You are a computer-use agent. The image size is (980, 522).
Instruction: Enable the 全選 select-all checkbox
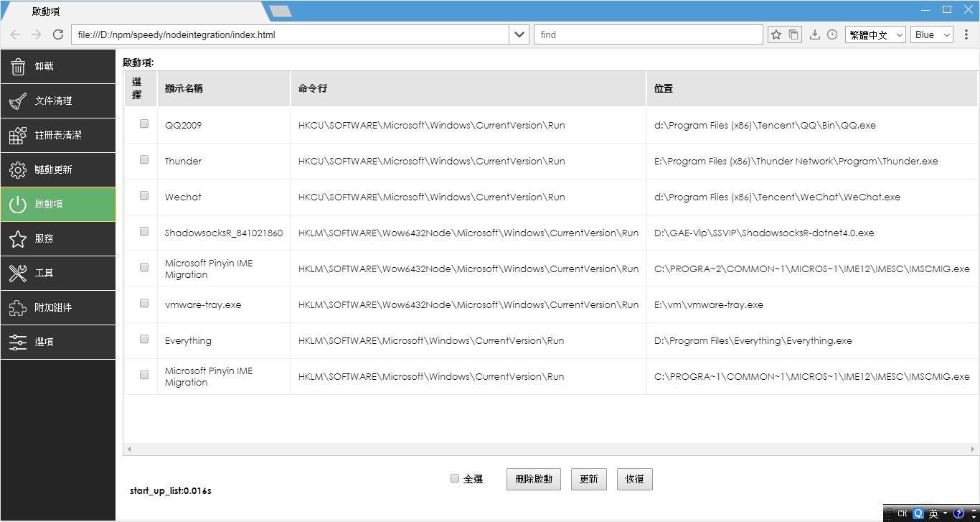pyautogui.click(x=455, y=478)
